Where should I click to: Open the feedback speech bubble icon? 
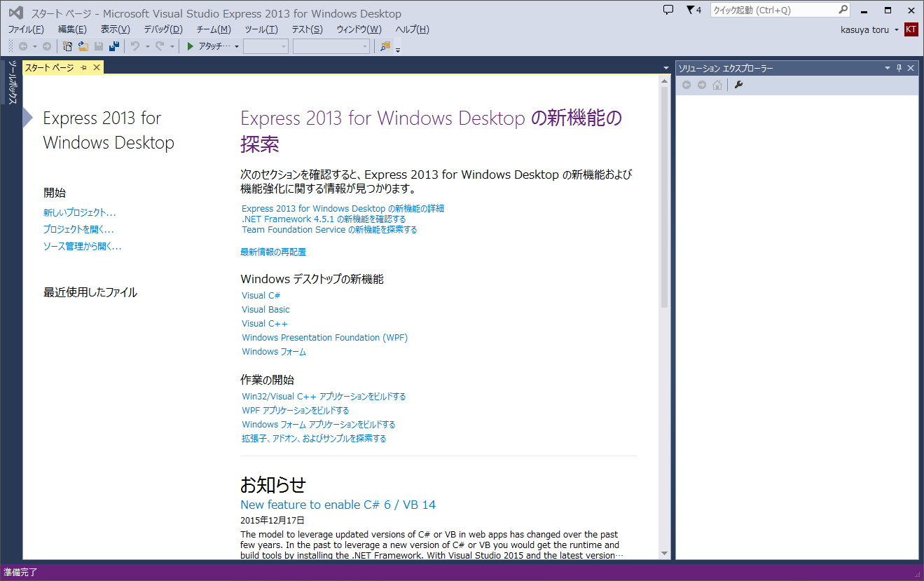[668, 10]
